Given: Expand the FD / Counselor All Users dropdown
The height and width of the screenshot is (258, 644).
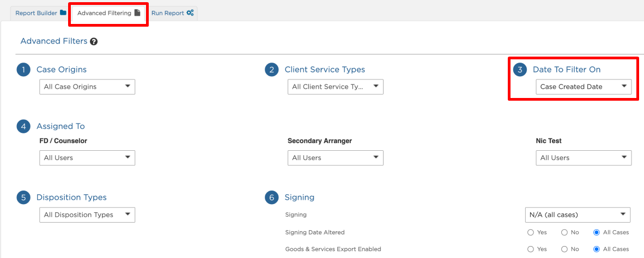Looking at the screenshot, I should click(87, 158).
